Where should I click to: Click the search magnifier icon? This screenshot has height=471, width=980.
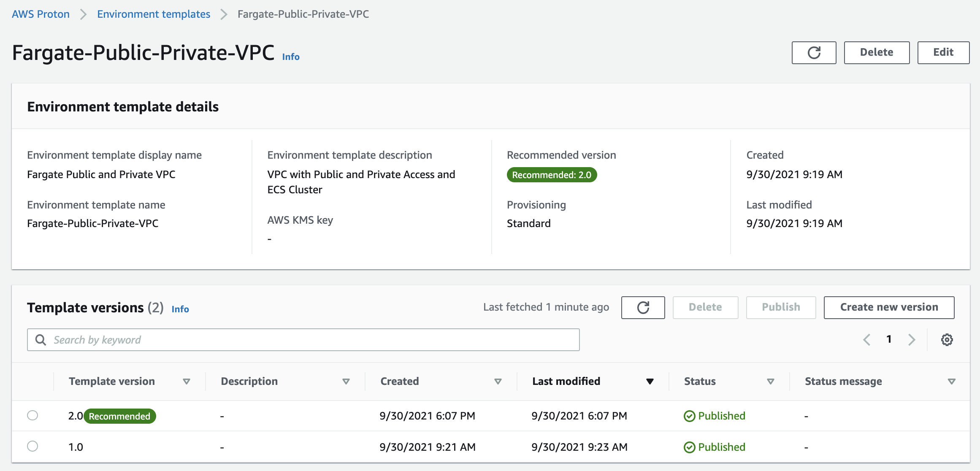click(41, 340)
